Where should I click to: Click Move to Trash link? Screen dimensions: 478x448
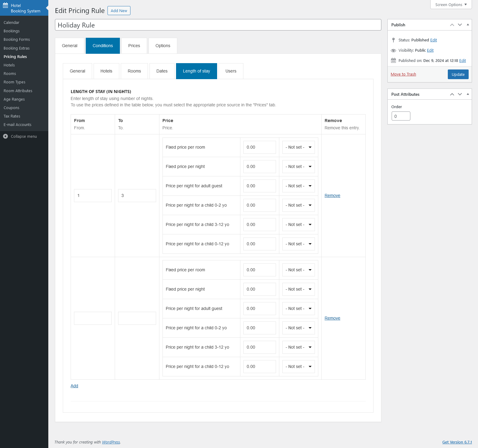tap(403, 74)
